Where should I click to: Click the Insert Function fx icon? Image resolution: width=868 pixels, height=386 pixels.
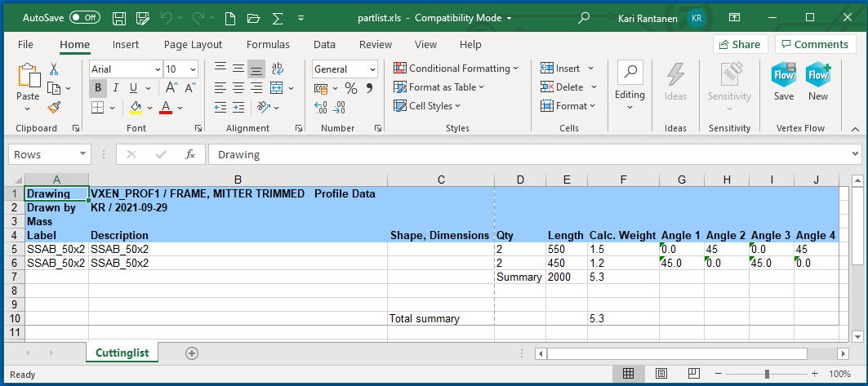pos(189,154)
